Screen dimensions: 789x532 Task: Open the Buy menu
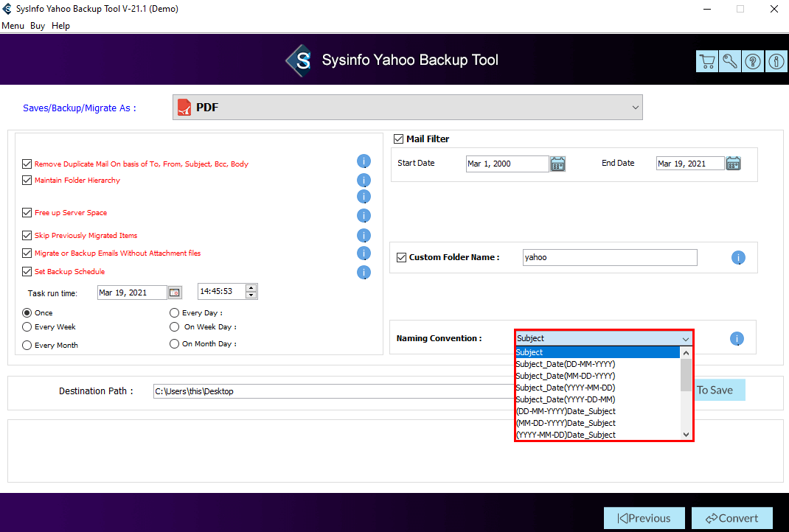pyautogui.click(x=38, y=26)
